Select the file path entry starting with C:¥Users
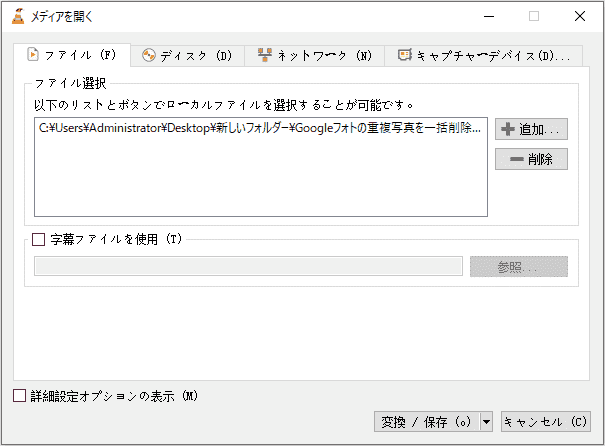The height and width of the screenshot is (446, 605). pos(260,128)
